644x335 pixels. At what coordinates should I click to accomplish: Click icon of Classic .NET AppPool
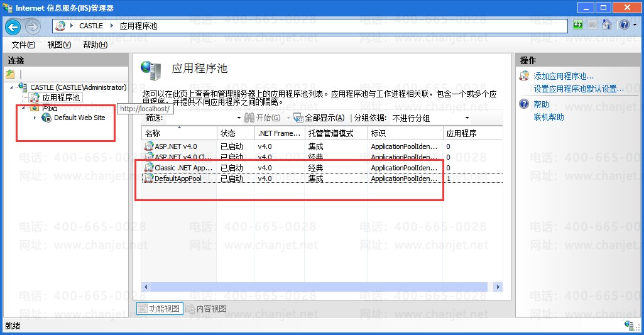tap(149, 167)
